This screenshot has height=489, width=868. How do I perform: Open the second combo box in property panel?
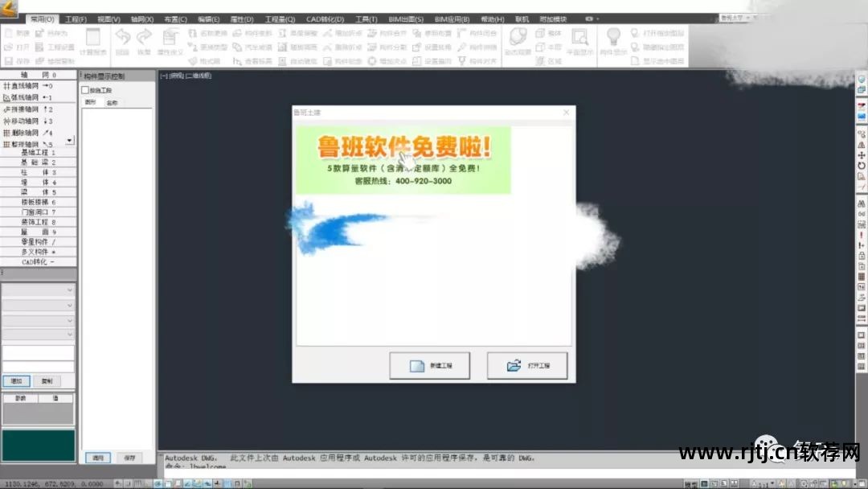pos(39,305)
